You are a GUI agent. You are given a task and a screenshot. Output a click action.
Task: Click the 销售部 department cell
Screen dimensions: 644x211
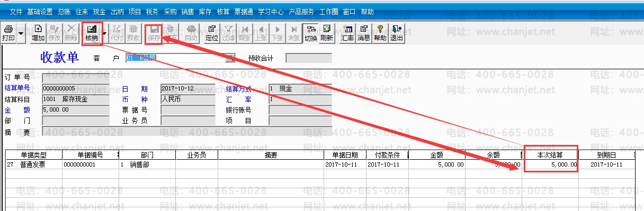[147, 164]
